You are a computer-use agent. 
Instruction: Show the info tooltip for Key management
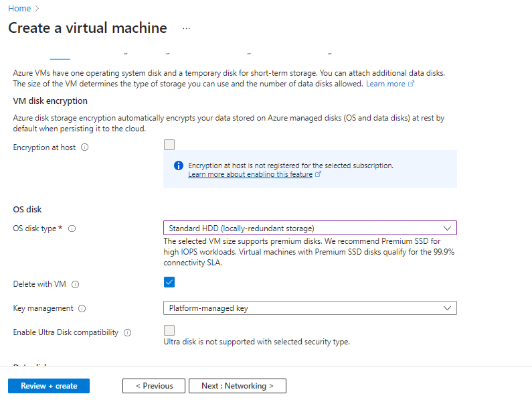coord(82,309)
